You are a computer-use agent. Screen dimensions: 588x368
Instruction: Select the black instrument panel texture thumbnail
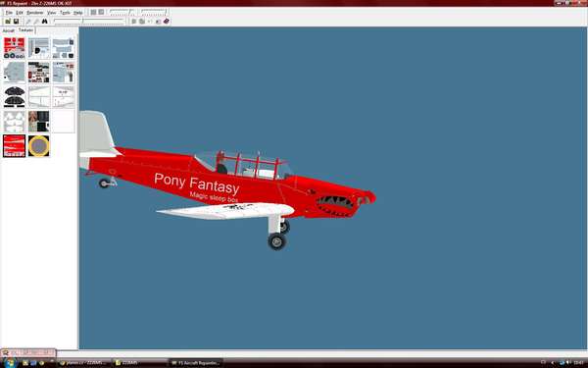[x=15, y=96]
